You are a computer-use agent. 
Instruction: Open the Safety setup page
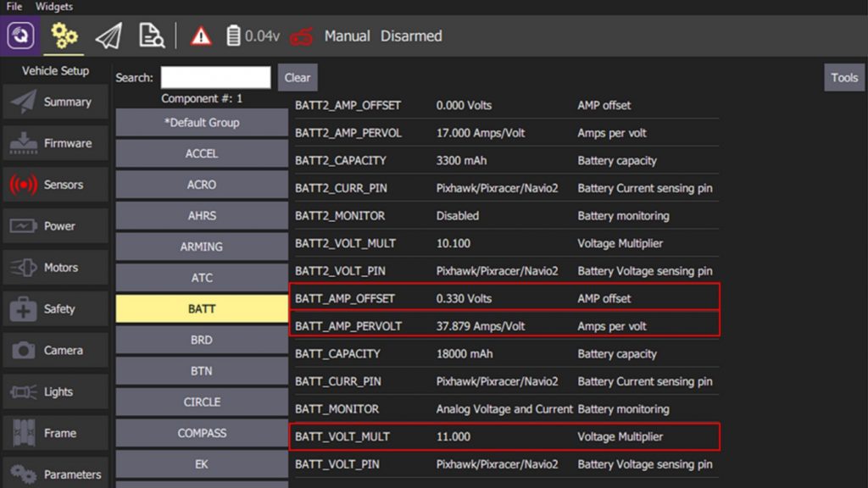point(55,308)
